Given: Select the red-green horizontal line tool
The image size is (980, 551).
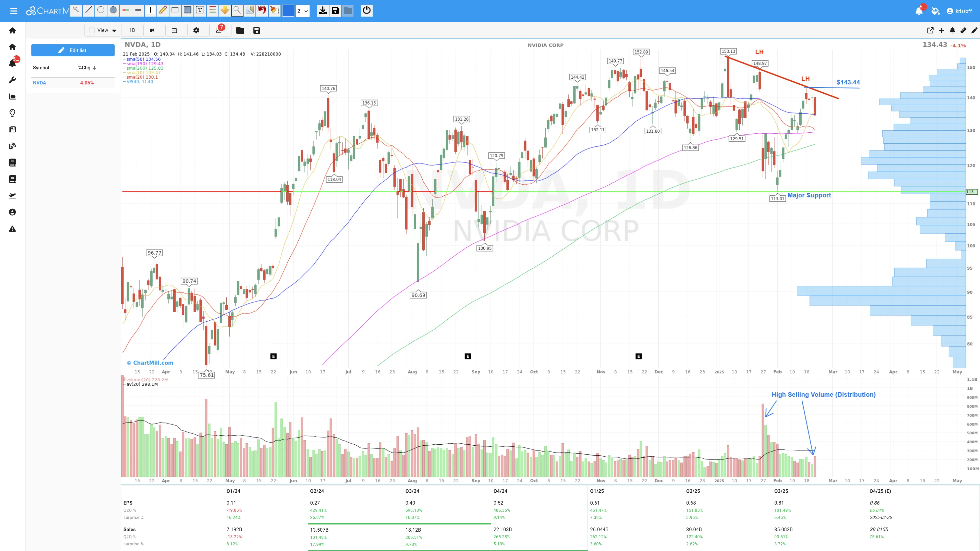Looking at the screenshot, I should tap(126, 10).
